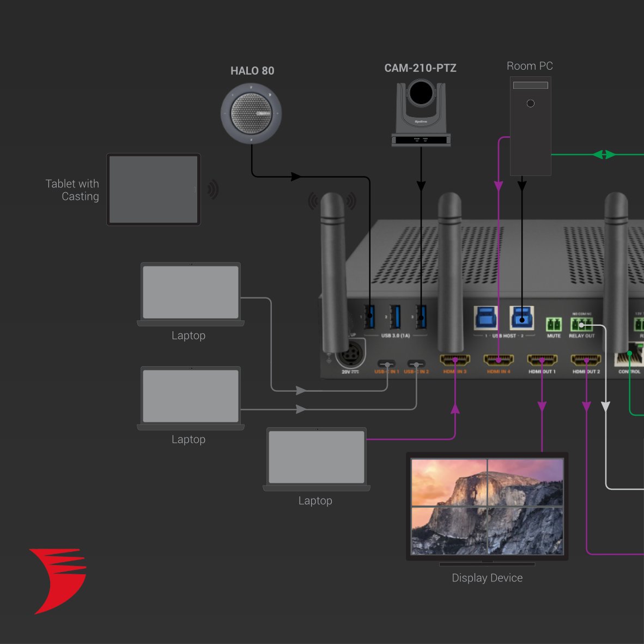
Task: Click the Display Device mountain image
Action: tap(487, 507)
